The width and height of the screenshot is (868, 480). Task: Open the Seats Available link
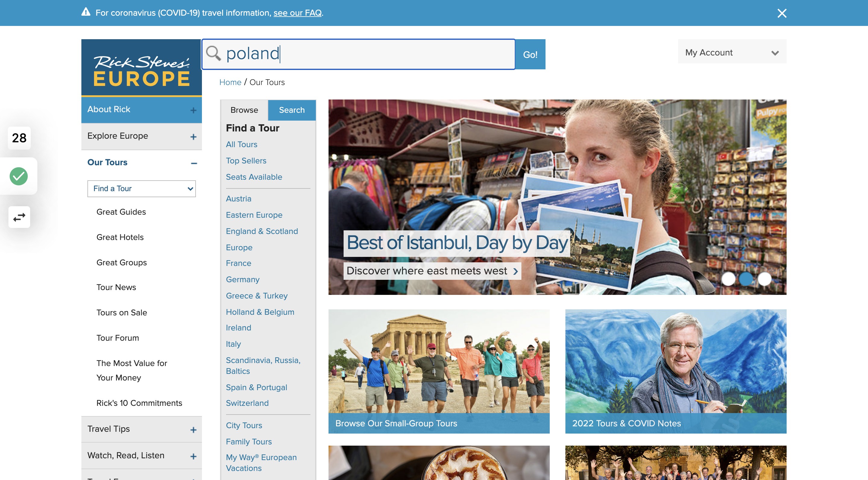(x=254, y=177)
